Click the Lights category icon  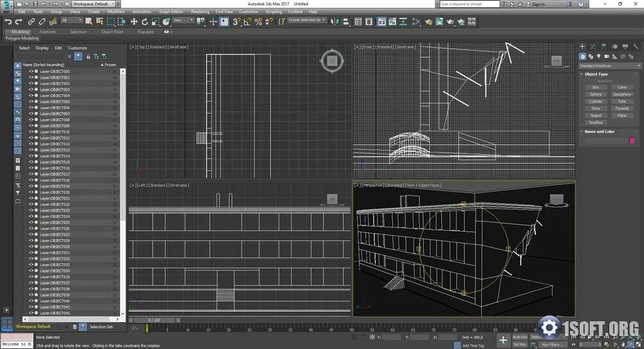point(598,56)
